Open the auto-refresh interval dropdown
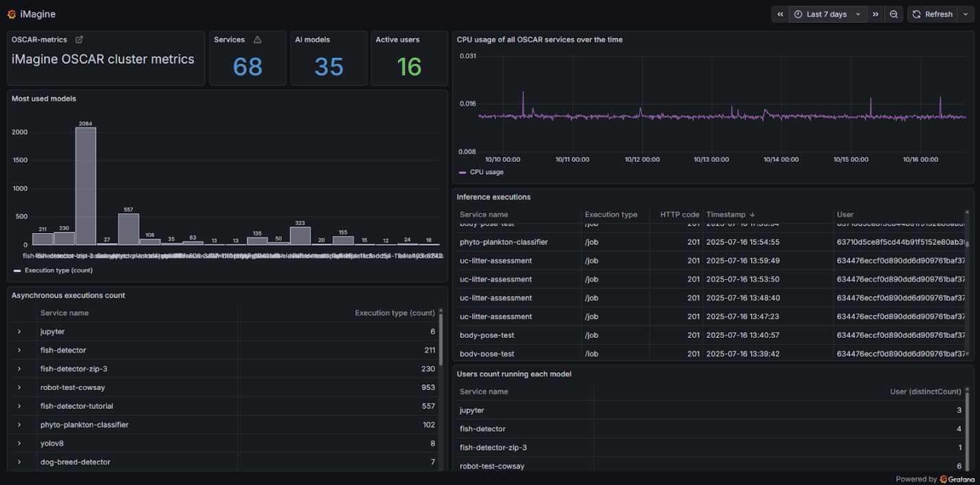This screenshot has height=485, width=980. coord(966,14)
